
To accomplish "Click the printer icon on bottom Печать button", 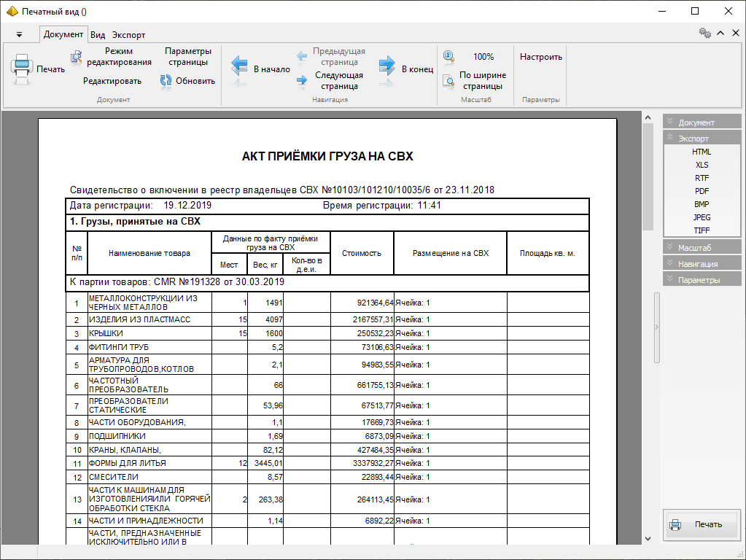I will coord(675,524).
